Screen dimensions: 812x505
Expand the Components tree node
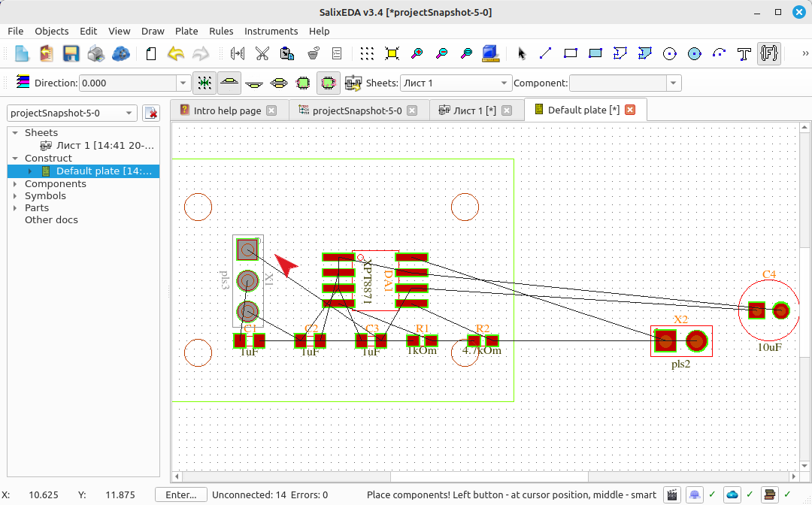pos(15,183)
